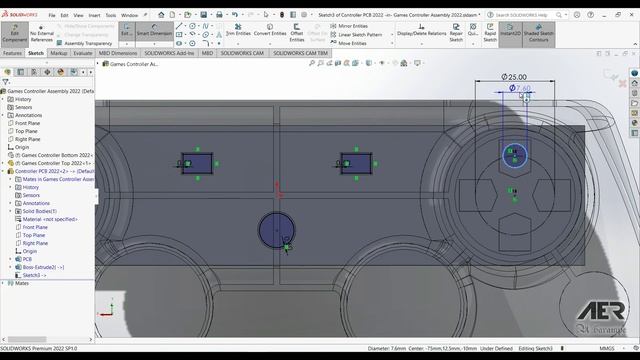Click the Save icon in the top toolbar
Viewport: 640px width, 360px height.
203,15
